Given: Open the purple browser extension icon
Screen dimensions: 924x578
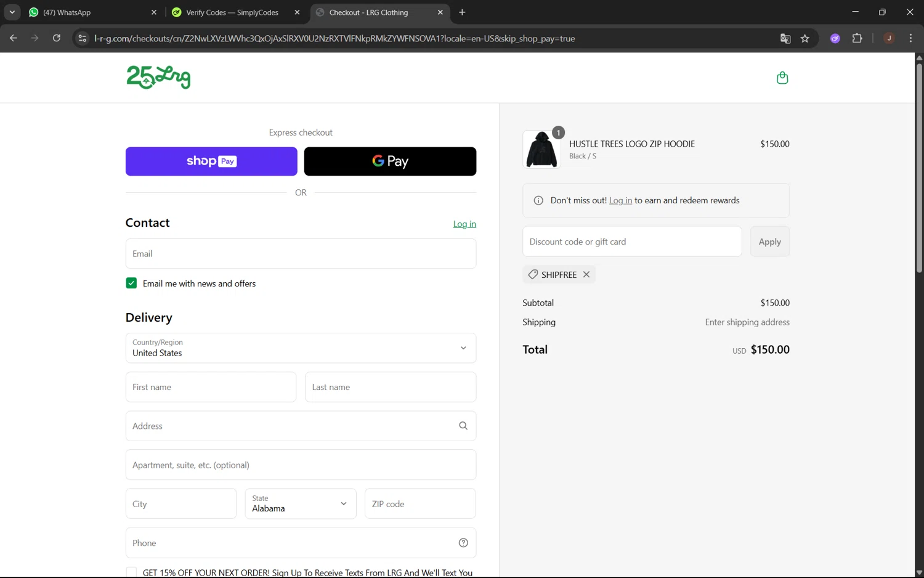Looking at the screenshot, I should pos(835,38).
